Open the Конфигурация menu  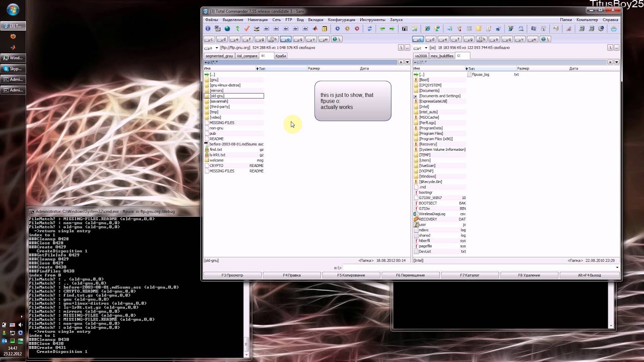(342, 20)
